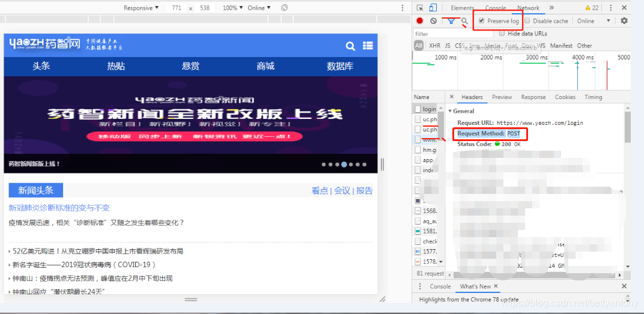Close the request details pane with the X
The width and height of the screenshot is (644, 314).
click(451, 97)
